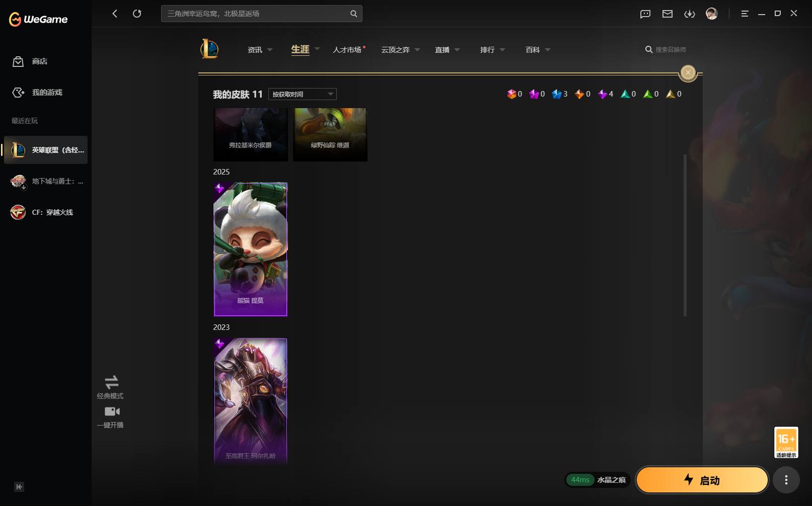Select 英雄联盟 in recent games
The width and height of the screenshot is (812, 506).
46,150
